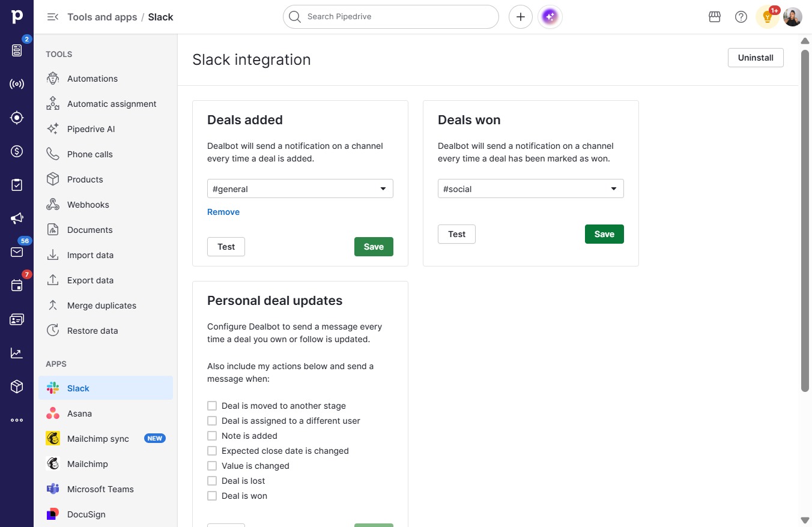Image resolution: width=812 pixels, height=527 pixels.
Task: Open the Mailchimp app without the NEW badge
Action: [x=106, y=464]
